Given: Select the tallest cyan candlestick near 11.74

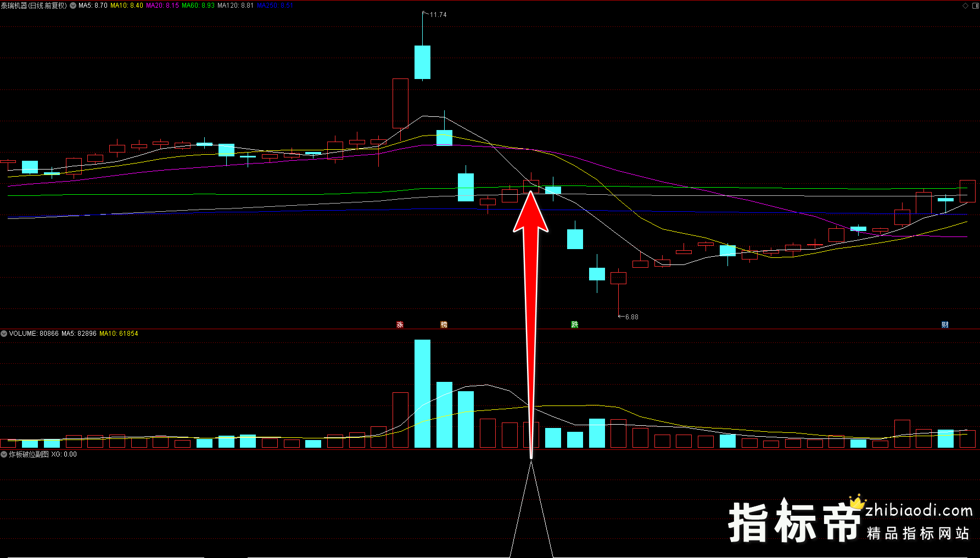Looking at the screenshot, I should pyautogui.click(x=422, y=62).
